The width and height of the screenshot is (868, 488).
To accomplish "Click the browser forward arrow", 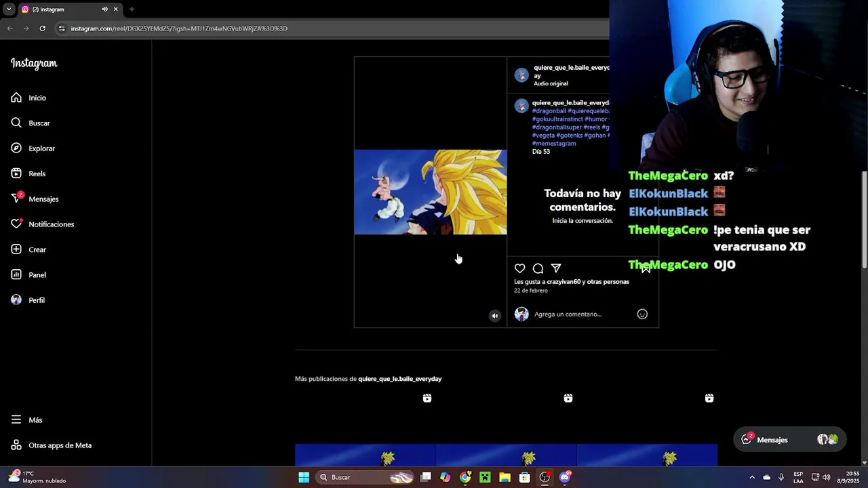I will pos(26,28).
